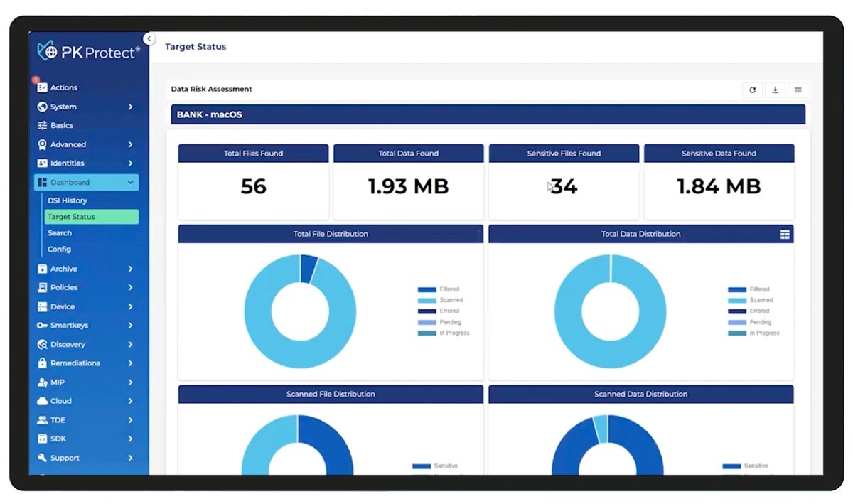
Task: Expand the MIP menu chevron
Action: click(130, 382)
